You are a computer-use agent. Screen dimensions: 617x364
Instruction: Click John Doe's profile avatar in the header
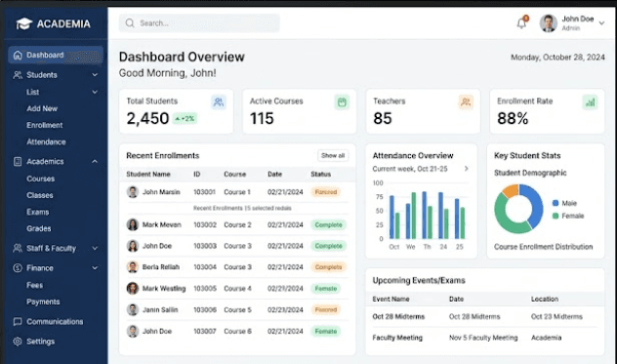coord(548,23)
